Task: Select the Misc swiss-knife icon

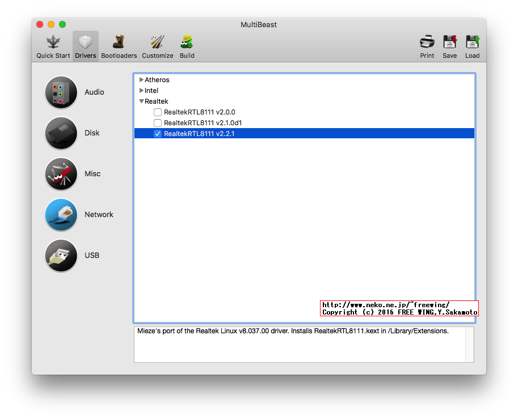Action: (x=61, y=174)
